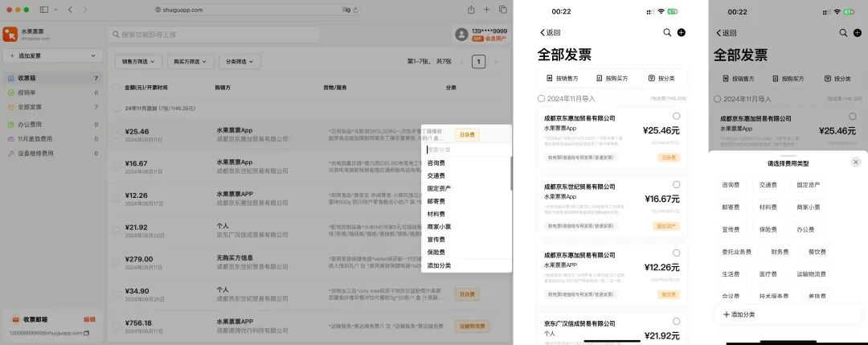
Task: Check the ¥16.67 row checkbox on desktop
Action: coord(117,166)
